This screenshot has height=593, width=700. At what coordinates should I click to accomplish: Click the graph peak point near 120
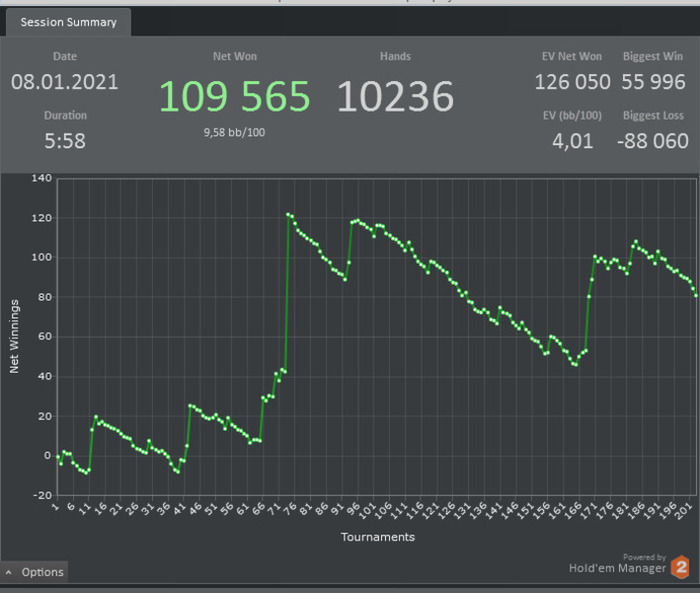pos(288,215)
